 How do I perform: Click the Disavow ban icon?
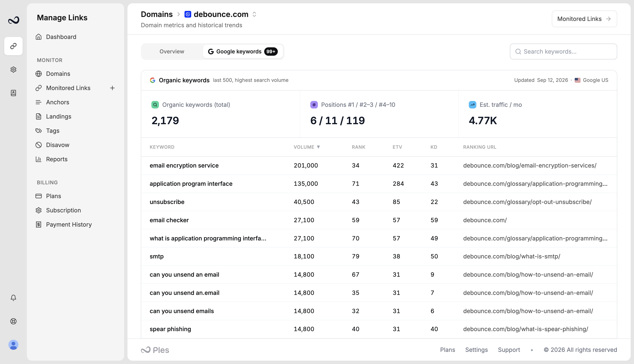pos(39,145)
